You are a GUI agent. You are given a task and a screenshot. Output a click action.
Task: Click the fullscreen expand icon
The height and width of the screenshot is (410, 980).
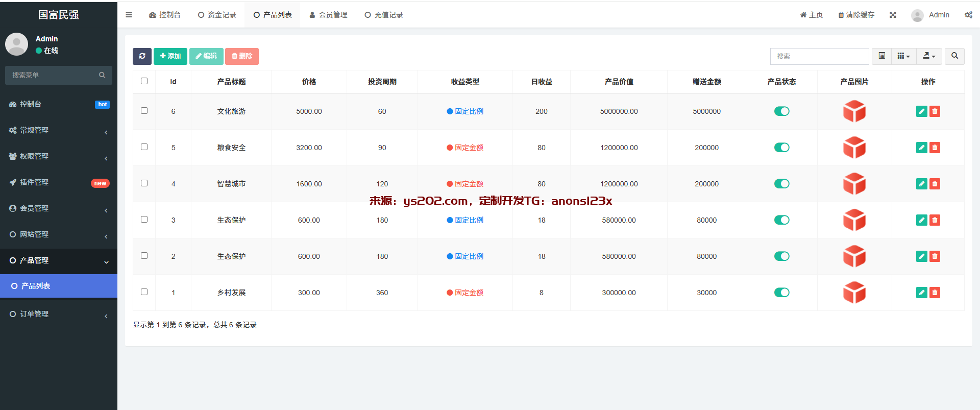893,15
